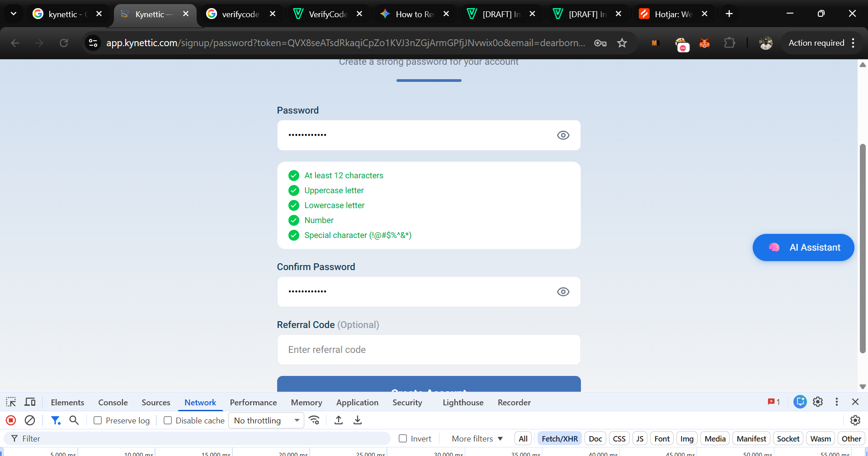Filter requests by JS type
This screenshot has height=456, width=868.
point(640,438)
